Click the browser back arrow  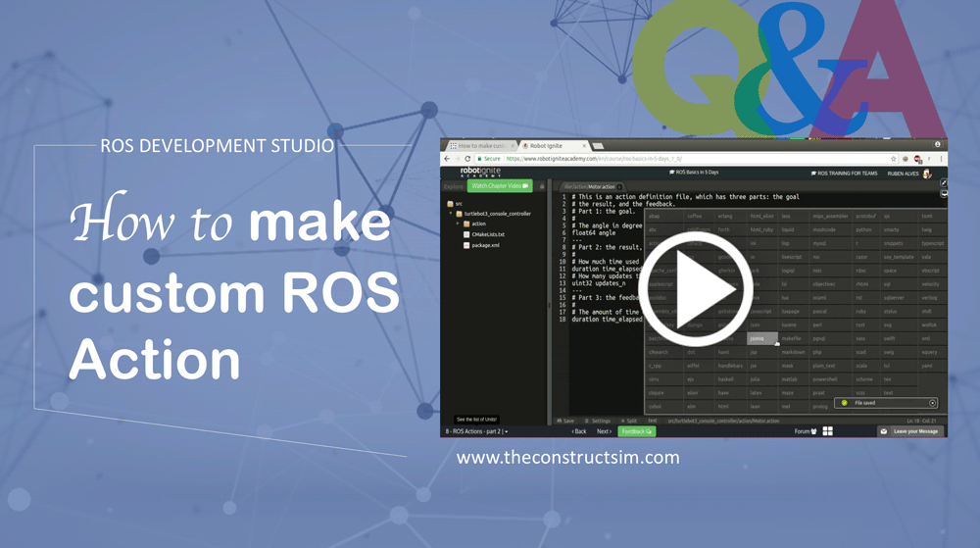tap(447, 159)
